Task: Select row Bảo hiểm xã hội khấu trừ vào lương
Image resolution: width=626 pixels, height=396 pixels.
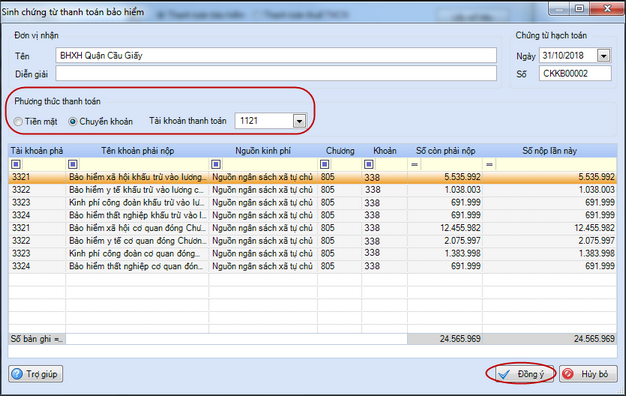Action: click(x=313, y=177)
